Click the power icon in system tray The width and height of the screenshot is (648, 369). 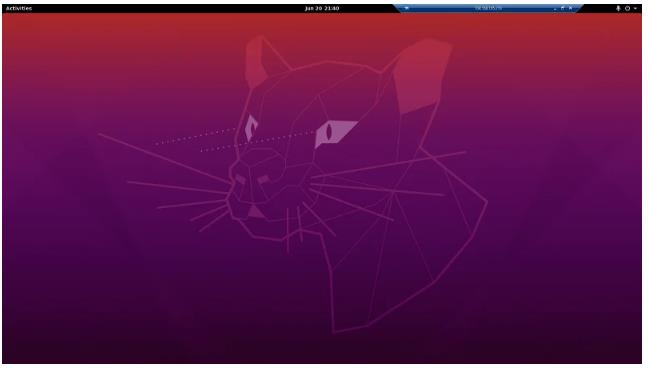point(627,8)
